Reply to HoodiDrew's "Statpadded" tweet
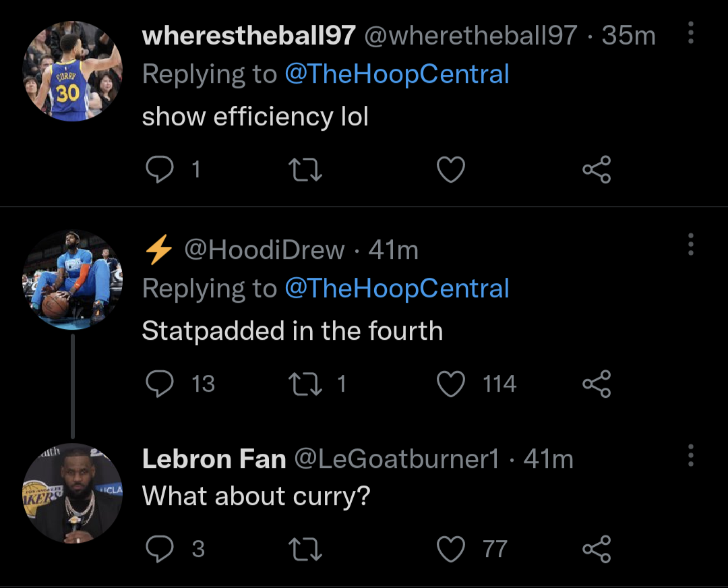Viewport: 728px width, 588px height. point(159,384)
